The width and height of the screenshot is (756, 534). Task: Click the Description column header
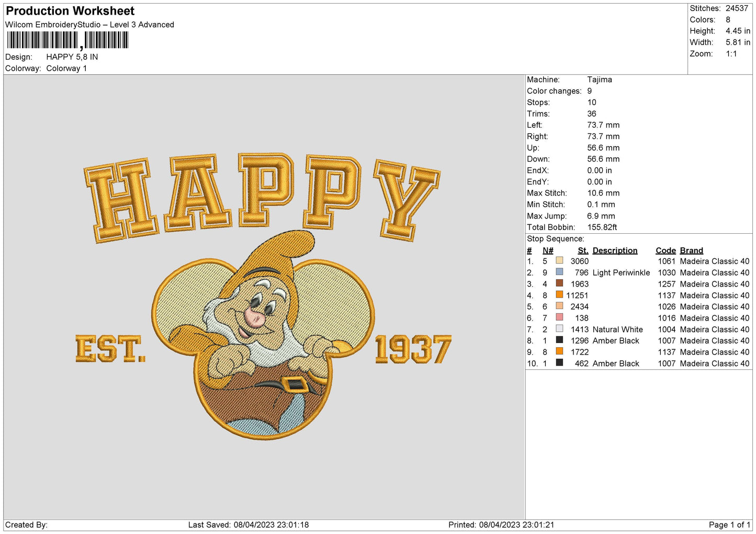pyautogui.click(x=615, y=251)
